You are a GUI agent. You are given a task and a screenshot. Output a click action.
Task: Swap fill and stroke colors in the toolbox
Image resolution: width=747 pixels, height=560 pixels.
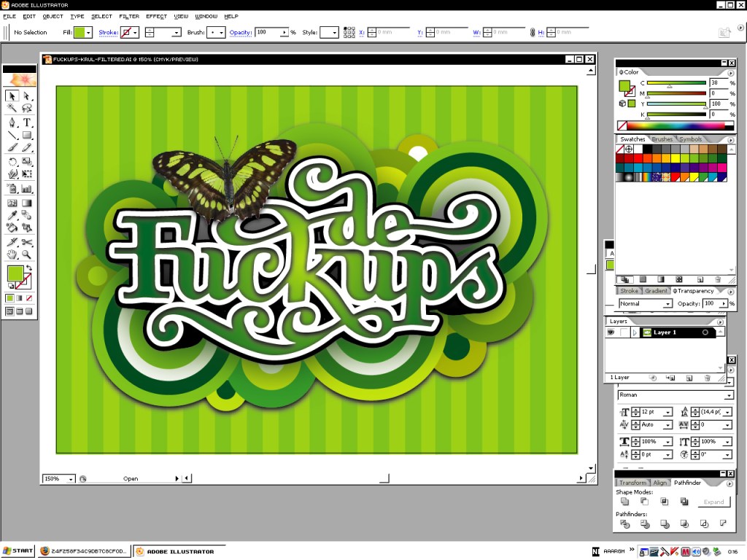[28, 268]
